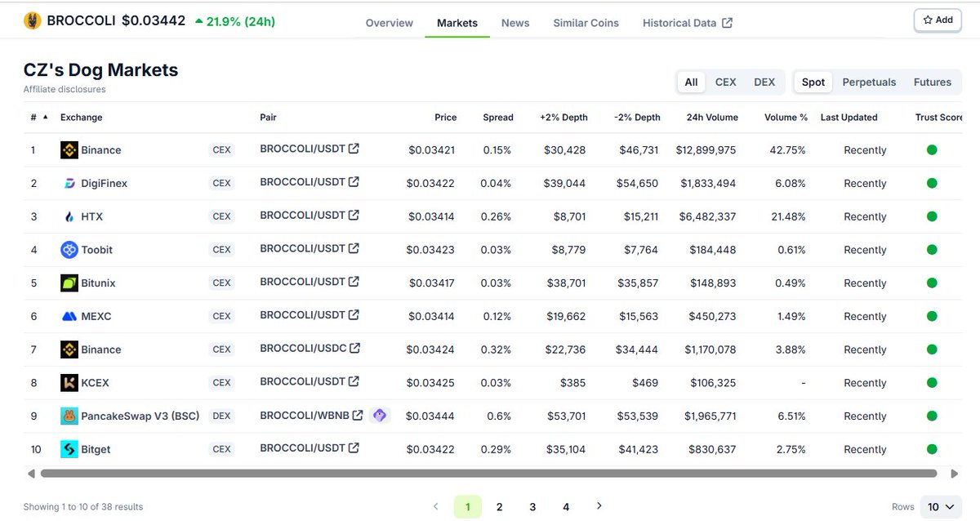
Task: Open external link icon for Toobit pair
Action: 354,248
